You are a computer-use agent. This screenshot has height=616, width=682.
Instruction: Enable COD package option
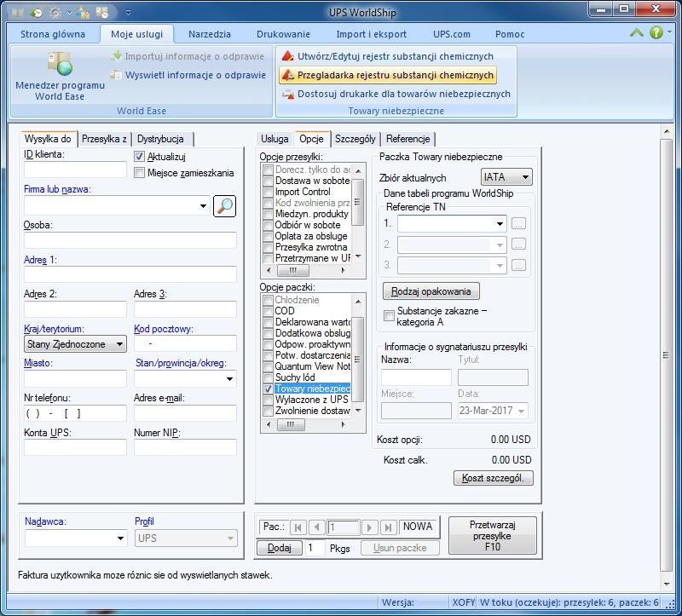[268, 311]
